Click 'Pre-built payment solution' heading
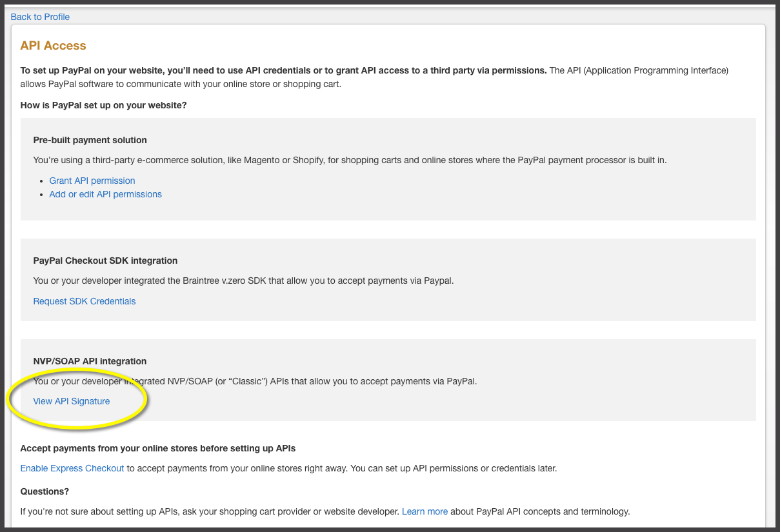The width and height of the screenshot is (780, 532). click(x=90, y=140)
